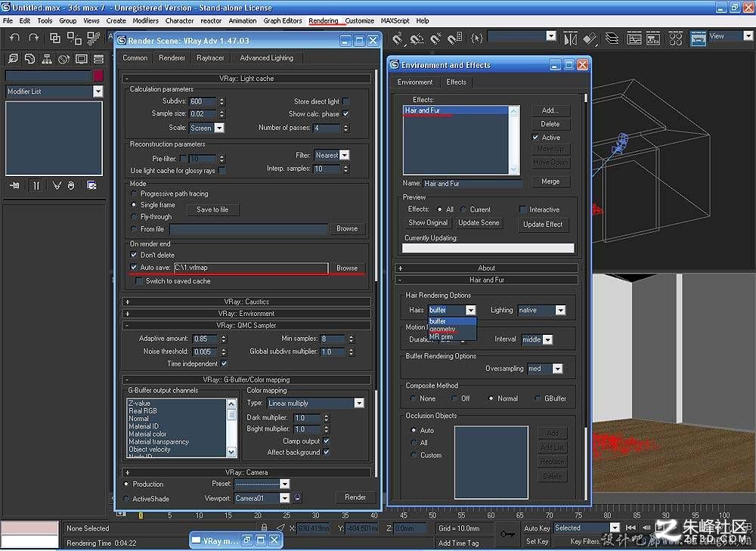Open the Mirror tool
756x551 pixels.
click(570, 39)
